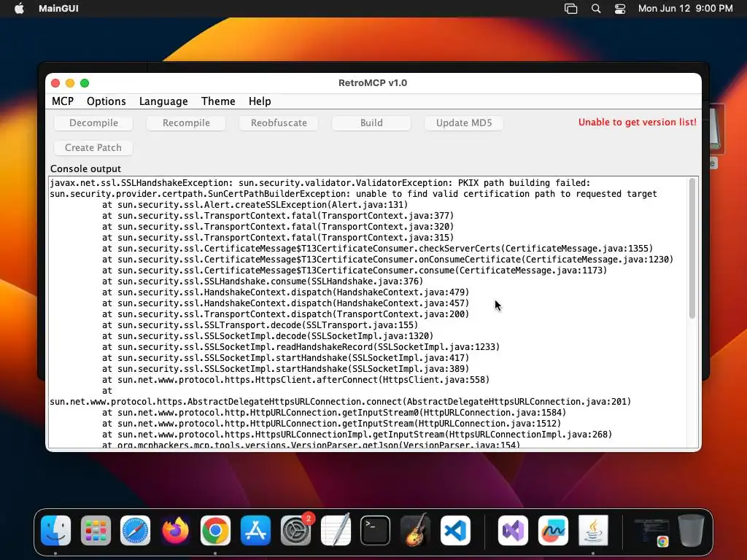Open Visual Studio Code in dock
The height and width of the screenshot is (560, 747).
point(455,530)
